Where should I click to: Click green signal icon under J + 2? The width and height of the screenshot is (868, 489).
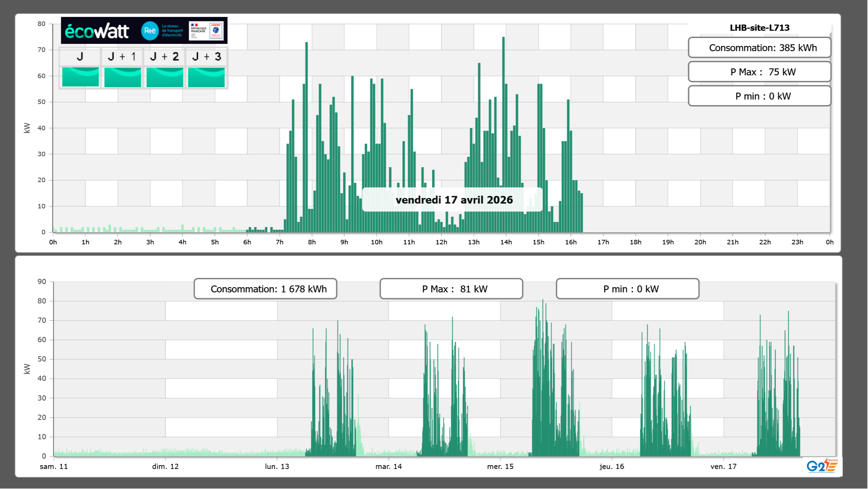point(165,77)
